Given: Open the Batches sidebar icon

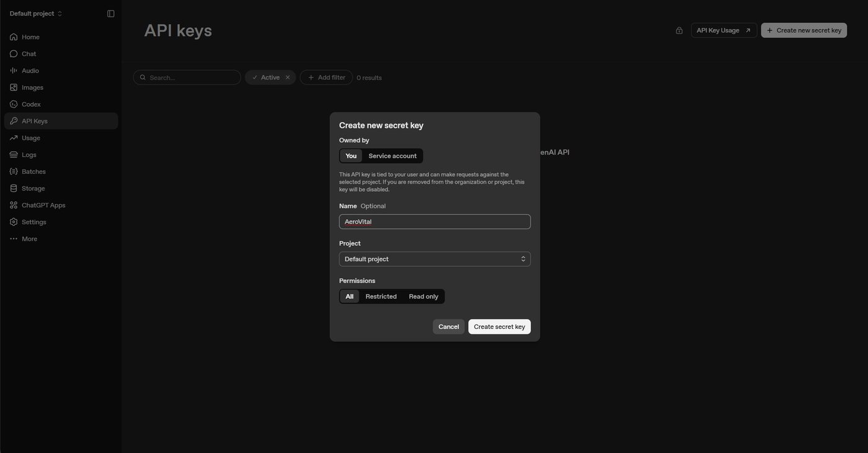Looking at the screenshot, I should pos(14,171).
